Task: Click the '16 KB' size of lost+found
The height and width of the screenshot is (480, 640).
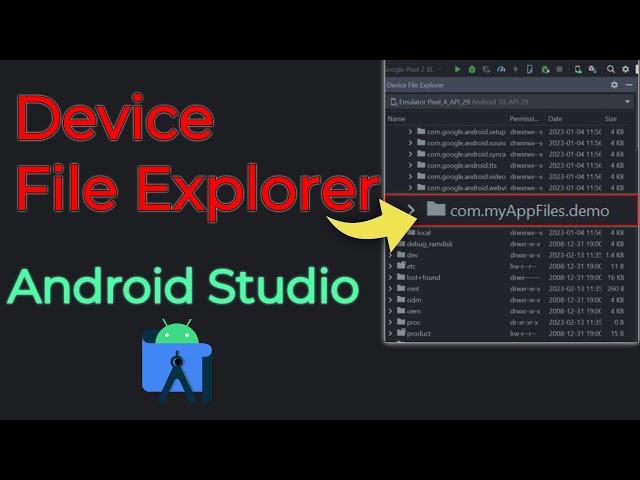Action: [616, 277]
